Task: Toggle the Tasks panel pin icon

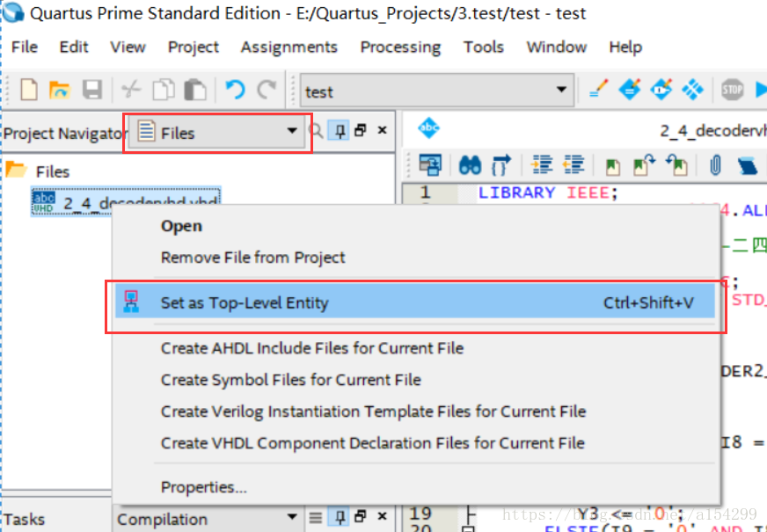Action: (x=340, y=516)
